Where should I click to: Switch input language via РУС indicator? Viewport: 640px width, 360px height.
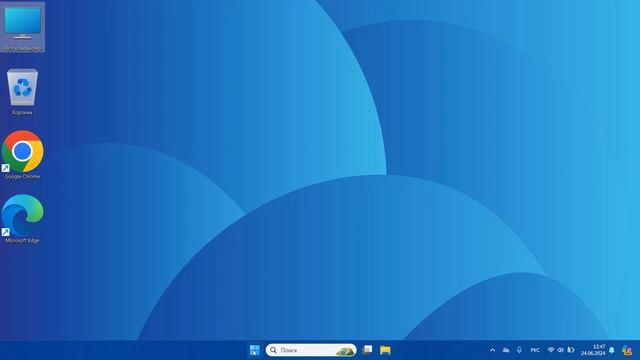535,350
